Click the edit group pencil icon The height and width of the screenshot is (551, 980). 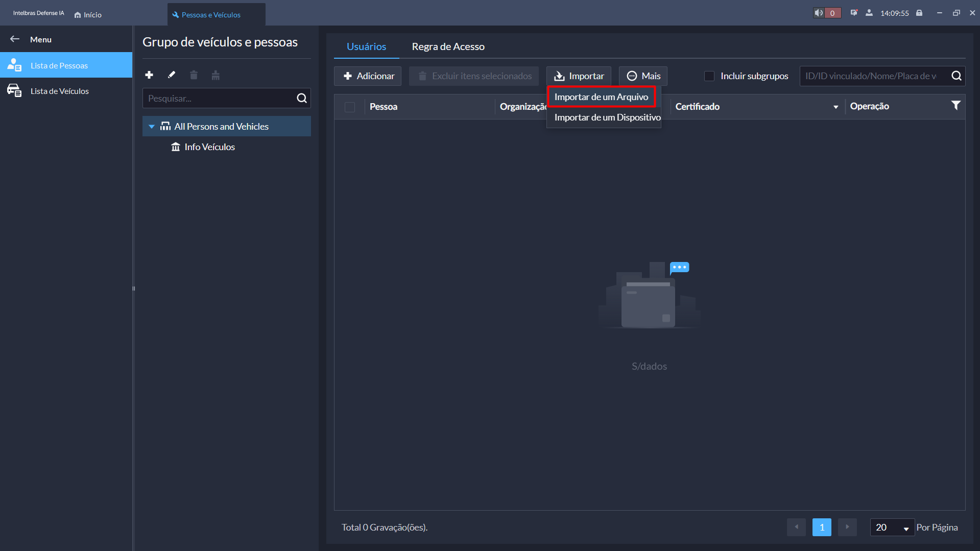172,75
